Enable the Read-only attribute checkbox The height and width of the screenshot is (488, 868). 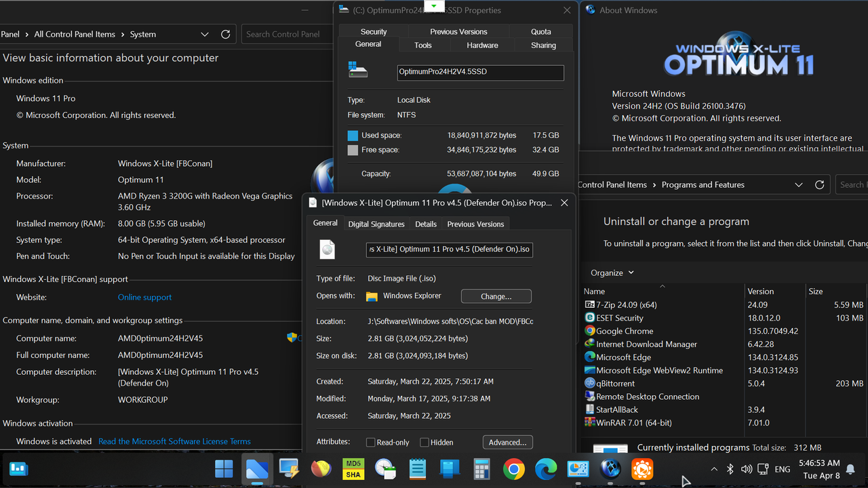tap(370, 442)
